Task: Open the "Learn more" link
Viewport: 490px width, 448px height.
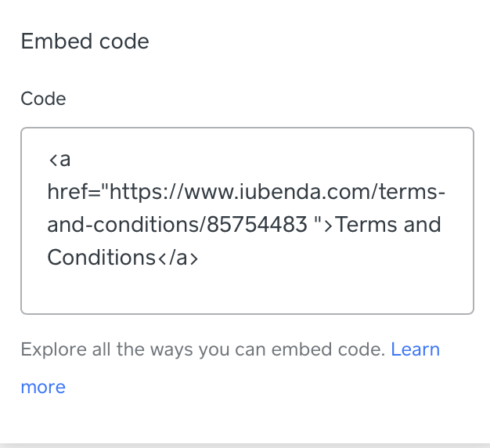Action: [x=415, y=349]
